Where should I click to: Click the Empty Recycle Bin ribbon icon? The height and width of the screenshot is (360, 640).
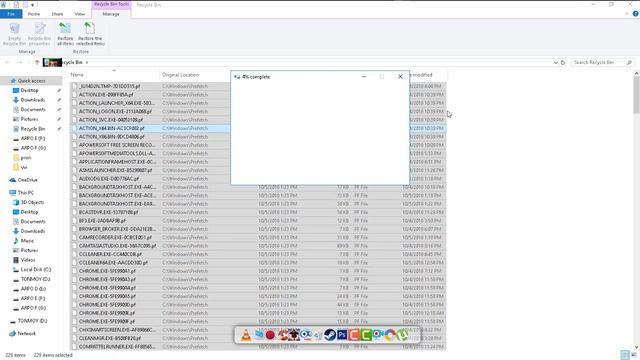click(14, 34)
